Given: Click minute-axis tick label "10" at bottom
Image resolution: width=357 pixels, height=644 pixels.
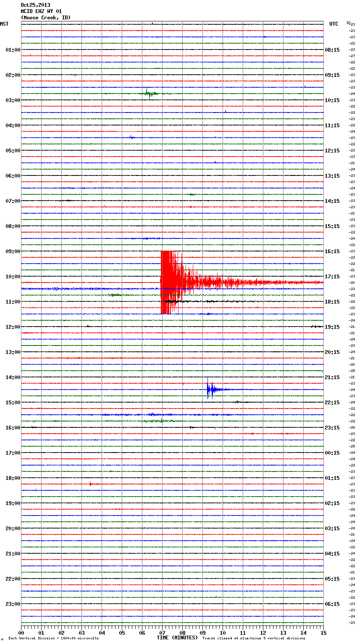Looking at the screenshot, I should click(x=223, y=633).
